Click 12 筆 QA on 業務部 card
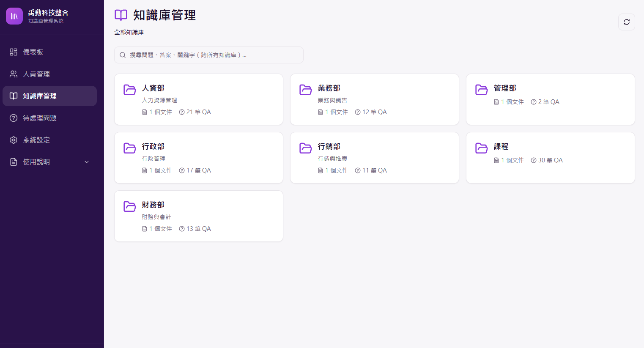644x348 pixels. [x=371, y=112]
